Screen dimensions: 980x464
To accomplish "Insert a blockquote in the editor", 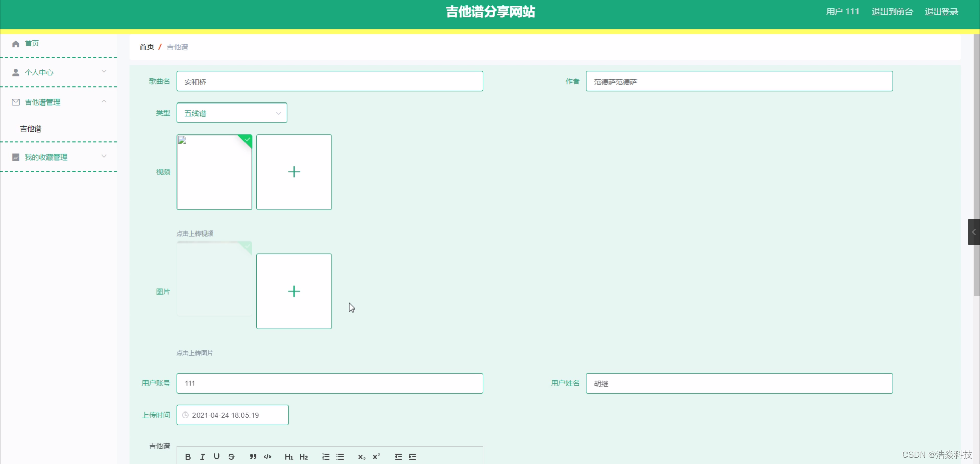I will coord(253,457).
